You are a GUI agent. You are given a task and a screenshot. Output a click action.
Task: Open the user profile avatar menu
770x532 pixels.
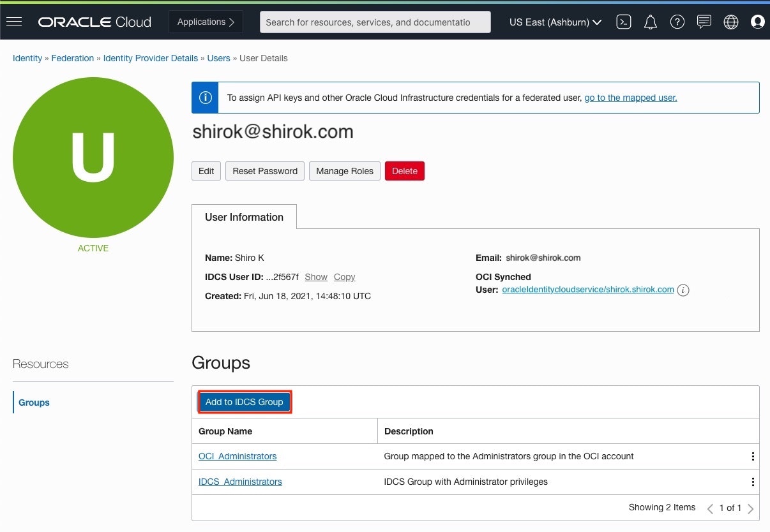pyautogui.click(x=758, y=22)
